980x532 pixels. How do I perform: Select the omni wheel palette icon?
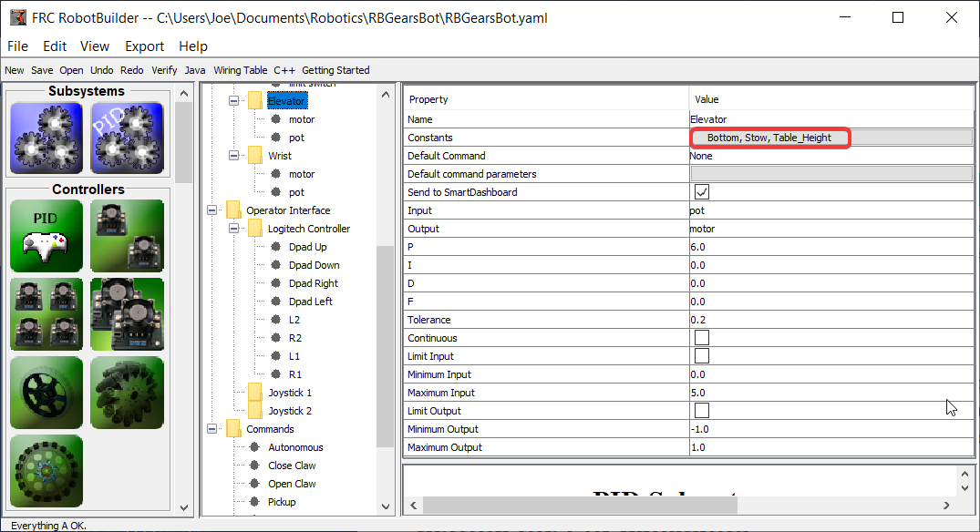(46, 471)
